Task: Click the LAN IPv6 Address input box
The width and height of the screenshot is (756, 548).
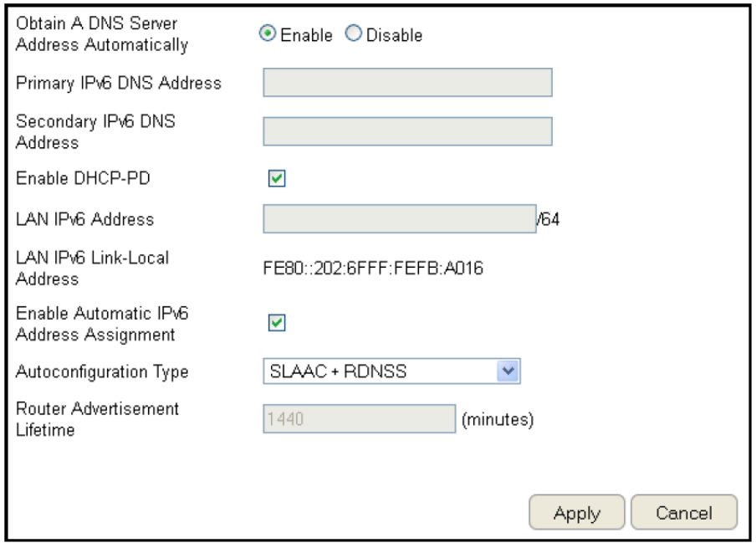Action: tap(400, 219)
